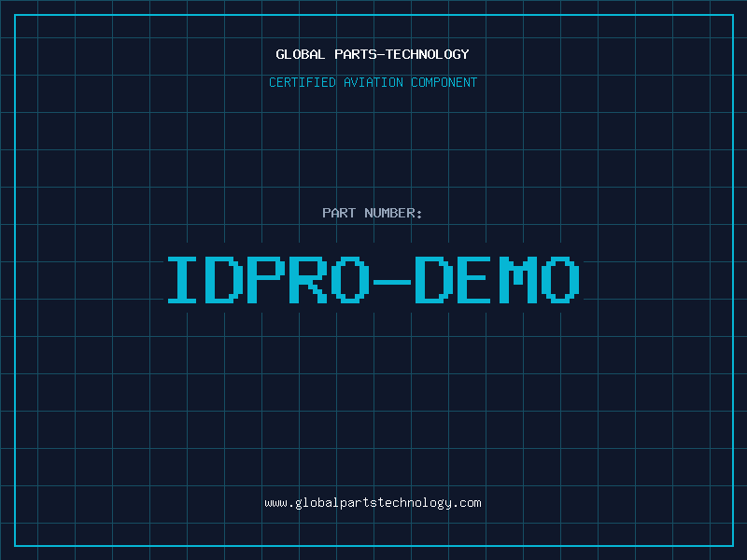This screenshot has width=747, height=560.
Task: Select the word CERTIFIED in the subtitle
Action: 303,83
